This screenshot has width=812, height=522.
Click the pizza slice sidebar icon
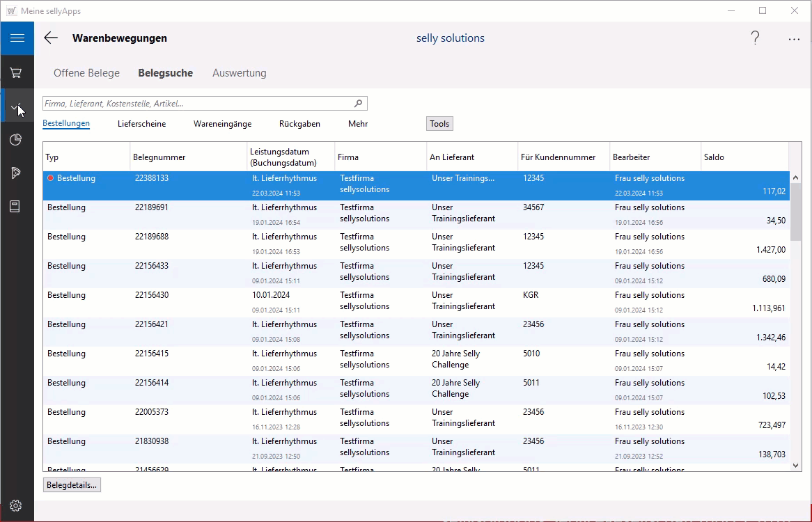point(17,173)
